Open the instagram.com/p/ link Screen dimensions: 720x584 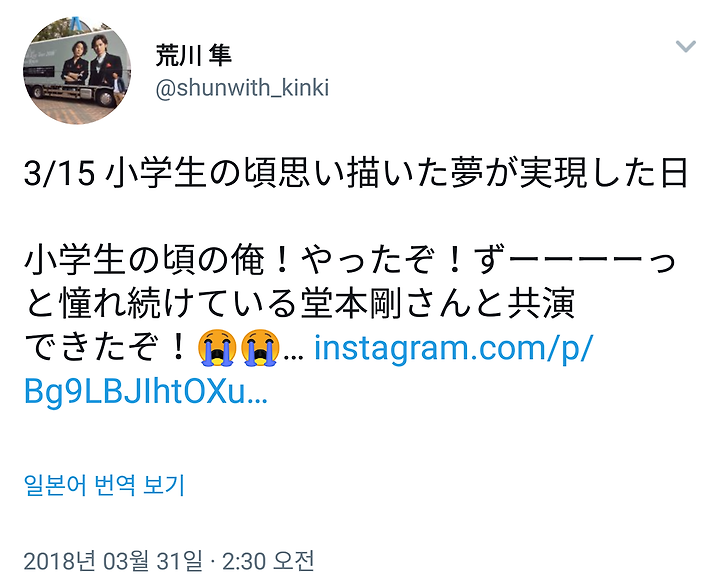(x=454, y=348)
